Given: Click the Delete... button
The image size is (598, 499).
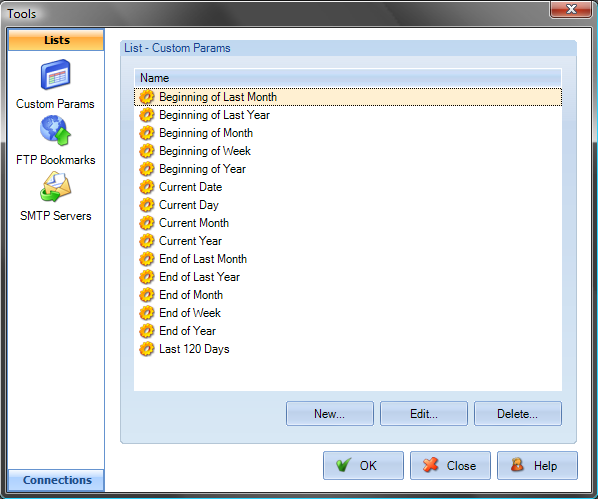Looking at the screenshot, I should (x=518, y=414).
